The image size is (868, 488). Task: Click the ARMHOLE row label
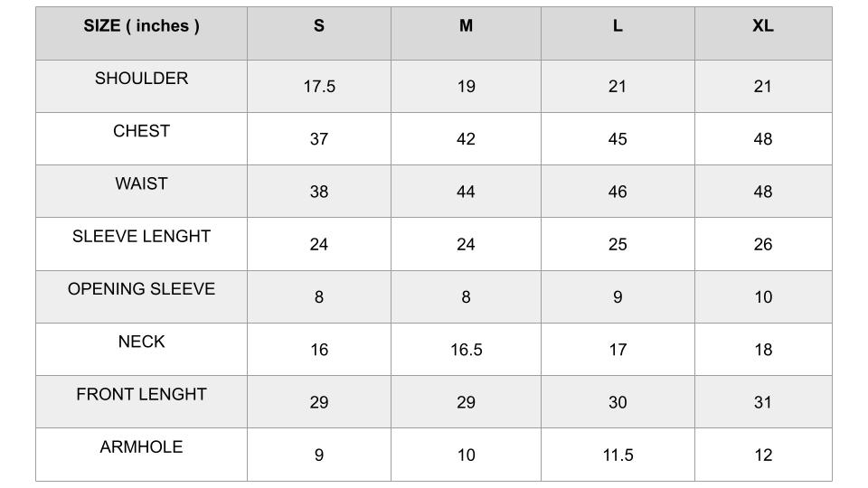[141, 447]
